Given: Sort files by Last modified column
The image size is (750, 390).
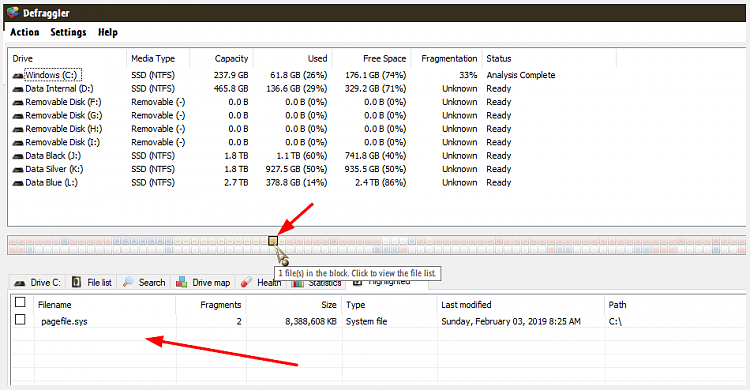Looking at the screenshot, I should [521, 305].
